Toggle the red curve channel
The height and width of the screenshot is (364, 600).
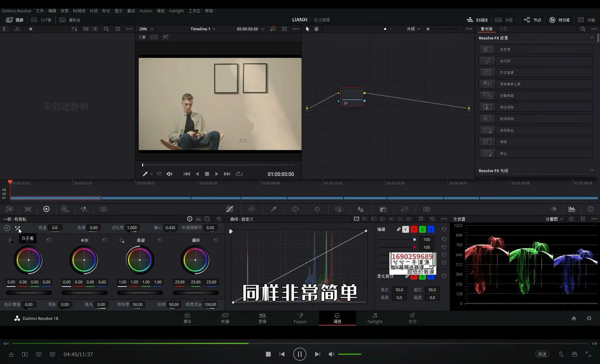(x=414, y=229)
